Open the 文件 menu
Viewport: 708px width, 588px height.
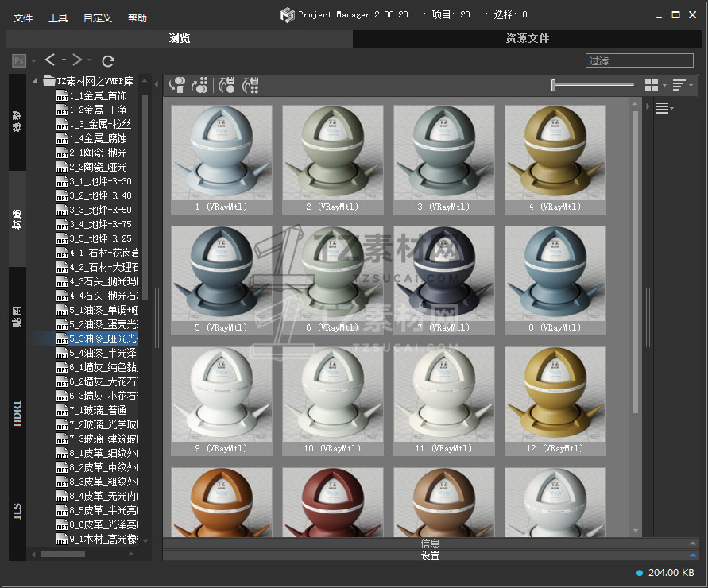pos(23,17)
